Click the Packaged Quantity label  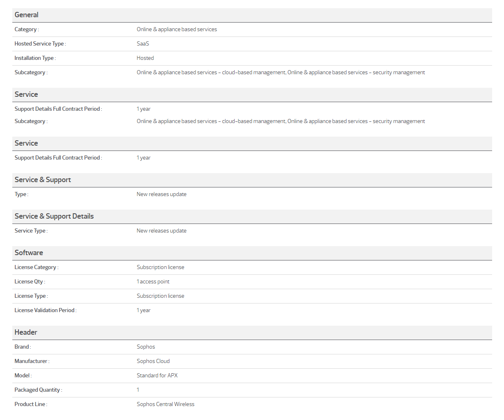pos(38,390)
